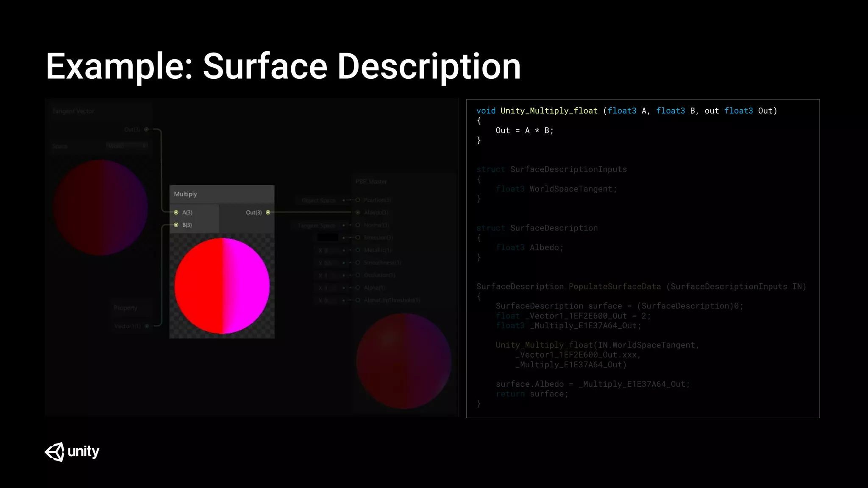Click the Occlusion(1) port on PBR Master
Screen dimensions: 868x488
click(358, 275)
